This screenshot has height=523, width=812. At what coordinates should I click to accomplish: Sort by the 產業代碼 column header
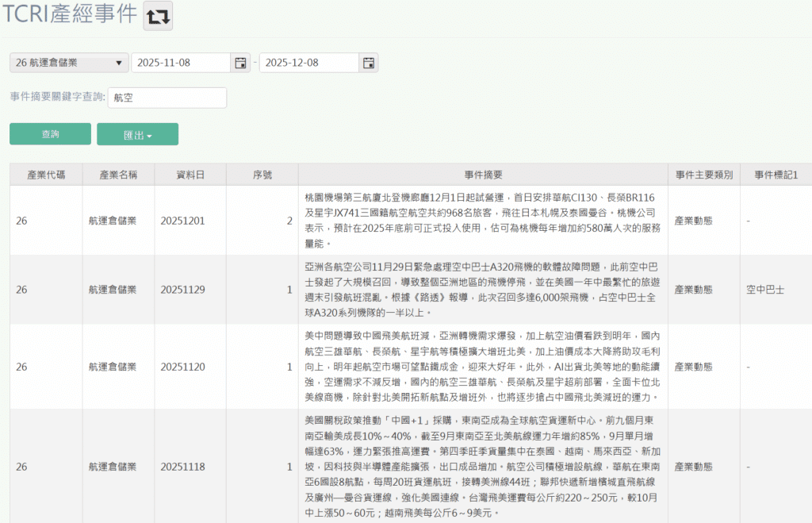coord(46,175)
